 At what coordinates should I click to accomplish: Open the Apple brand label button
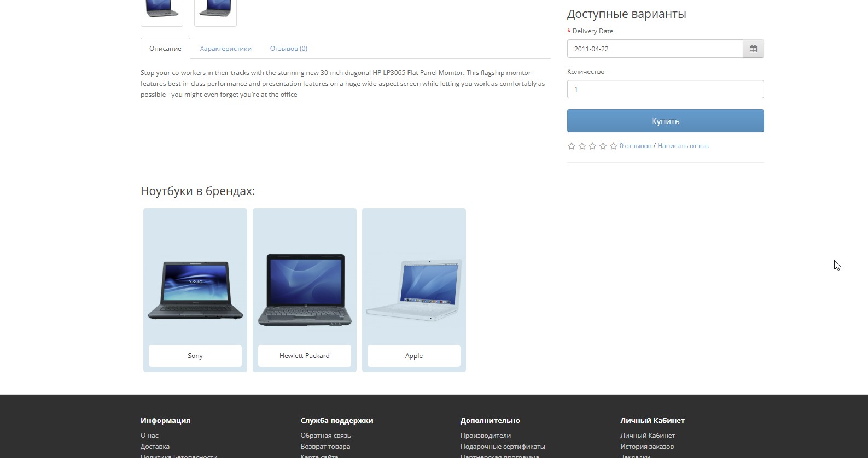coord(414,356)
